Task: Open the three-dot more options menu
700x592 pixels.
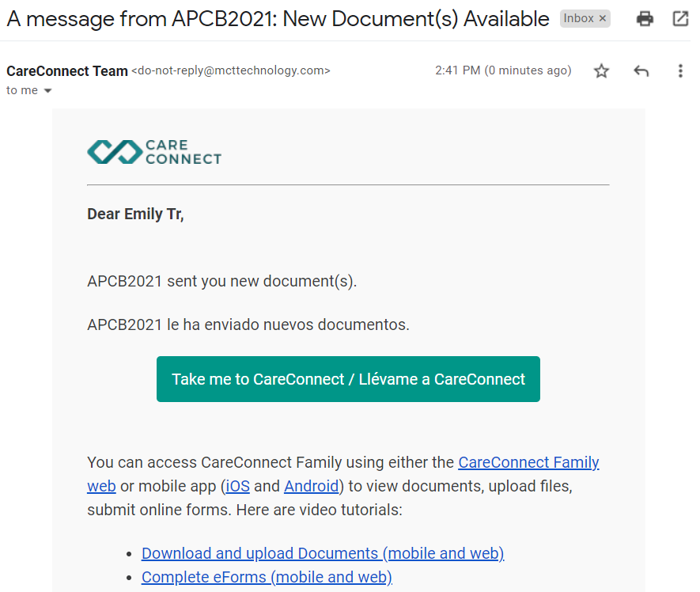Action: coord(680,71)
